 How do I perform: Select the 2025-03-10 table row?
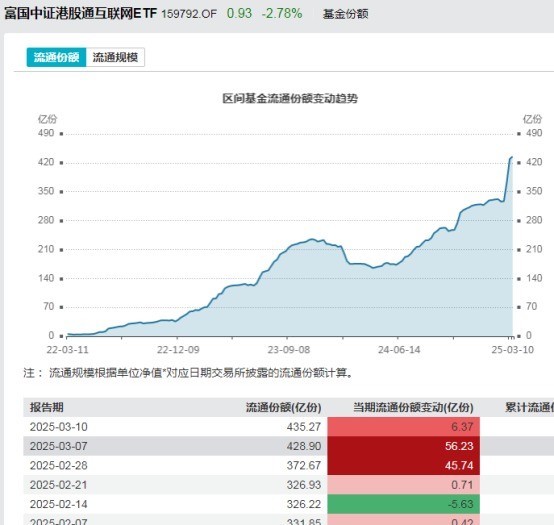[288, 426]
